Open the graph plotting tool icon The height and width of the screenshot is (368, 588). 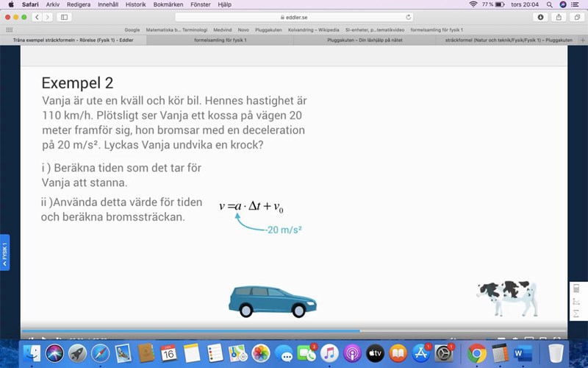click(x=576, y=302)
